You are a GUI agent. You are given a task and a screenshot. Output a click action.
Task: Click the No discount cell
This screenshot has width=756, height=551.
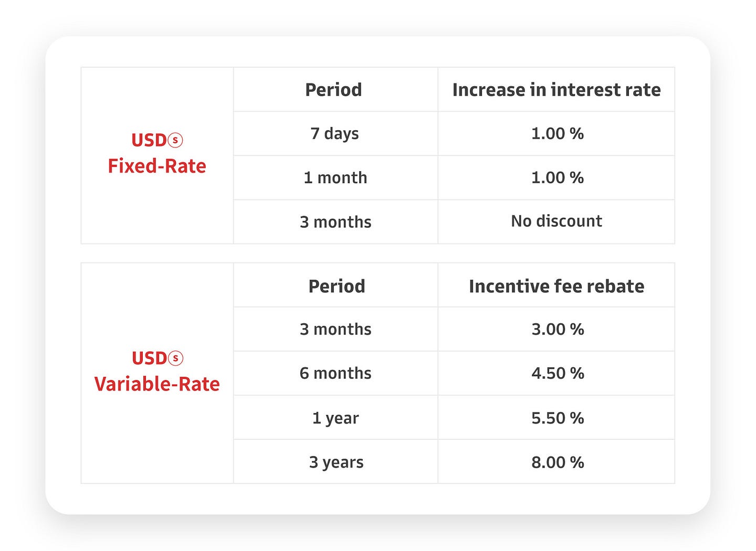point(556,221)
